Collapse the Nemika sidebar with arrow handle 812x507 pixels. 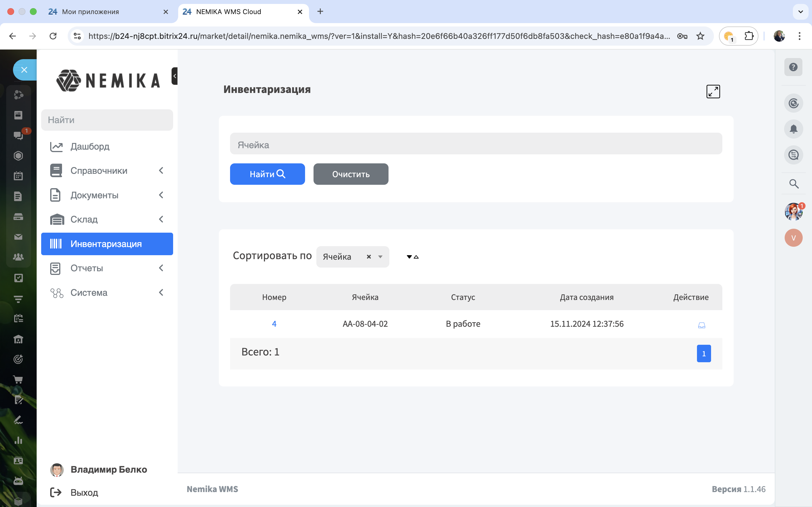pyautogui.click(x=175, y=76)
